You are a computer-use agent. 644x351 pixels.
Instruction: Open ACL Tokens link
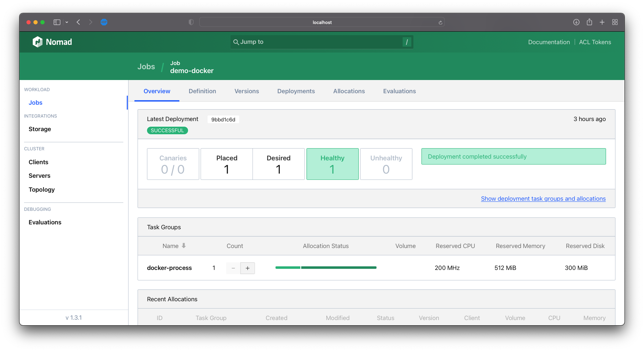[x=595, y=42]
